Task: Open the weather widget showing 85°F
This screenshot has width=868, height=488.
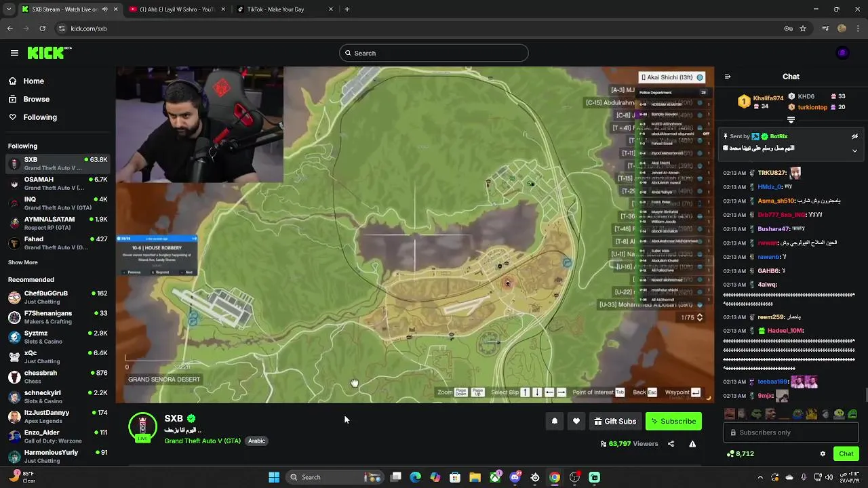Action: pyautogui.click(x=22, y=477)
